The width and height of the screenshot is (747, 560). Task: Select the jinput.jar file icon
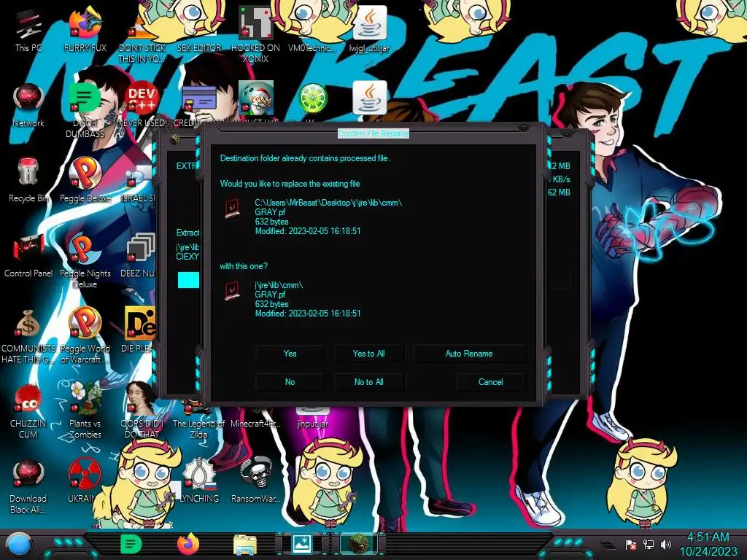pyautogui.click(x=312, y=417)
